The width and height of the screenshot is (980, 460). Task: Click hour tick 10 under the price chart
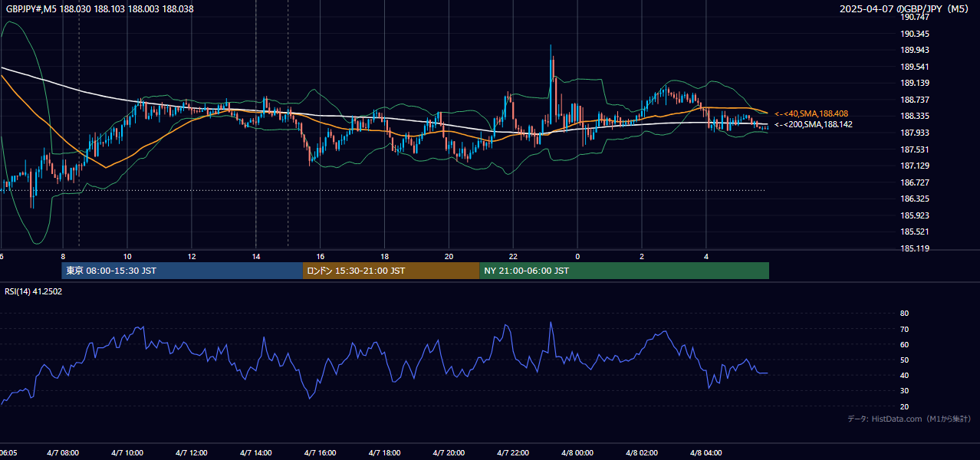(x=127, y=256)
